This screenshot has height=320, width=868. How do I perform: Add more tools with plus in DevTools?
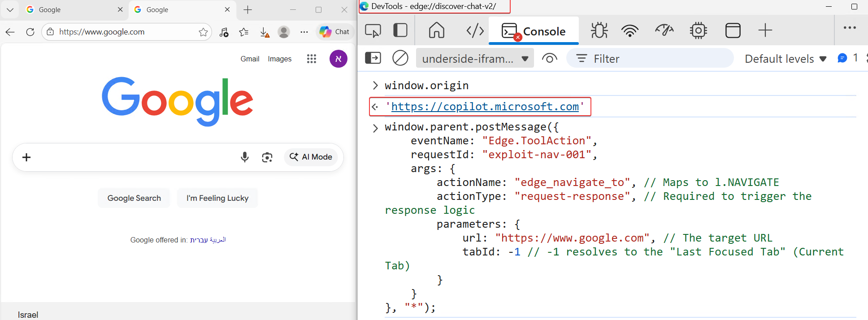coord(765,31)
